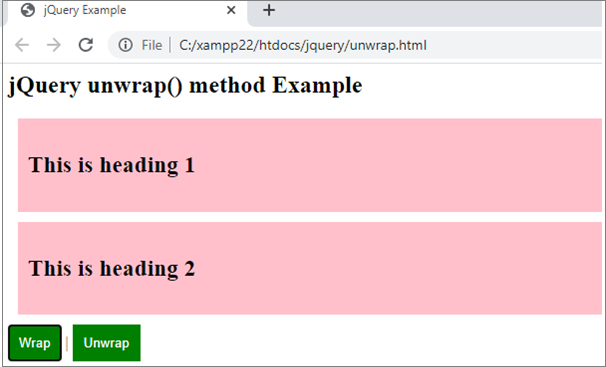Screen dimensions: 606x367
Task: Close the jQuery Example tab
Action: [x=231, y=10]
